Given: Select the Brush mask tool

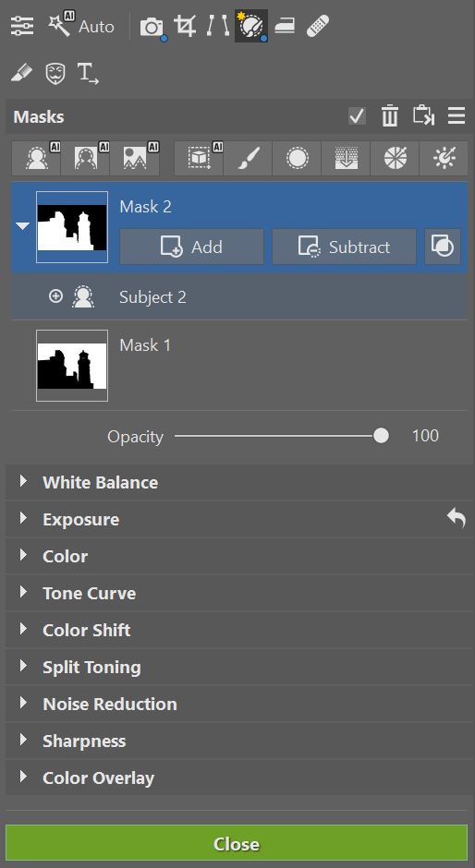Looking at the screenshot, I should click(247, 159).
